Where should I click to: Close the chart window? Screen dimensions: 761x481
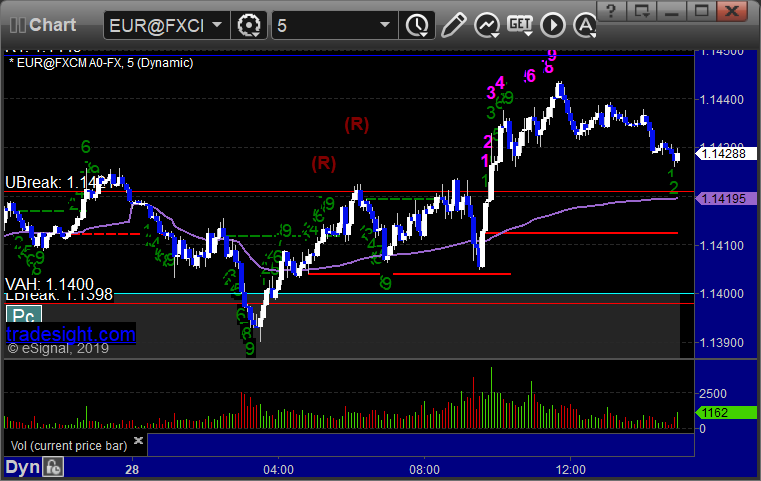tap(732, 11)
